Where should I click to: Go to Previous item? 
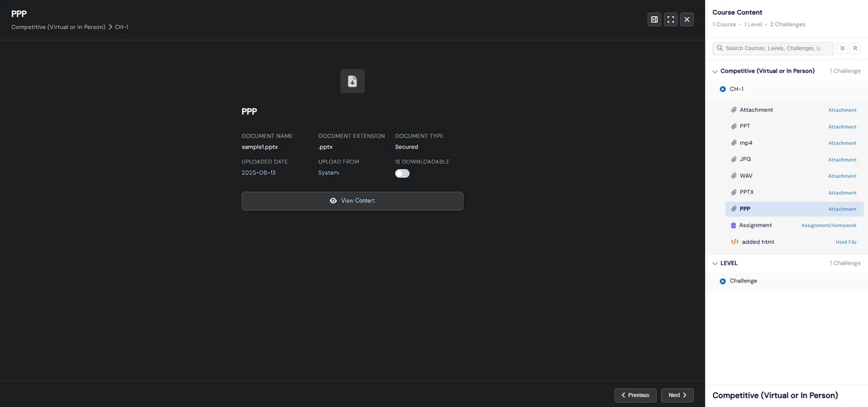pos(635,395)
